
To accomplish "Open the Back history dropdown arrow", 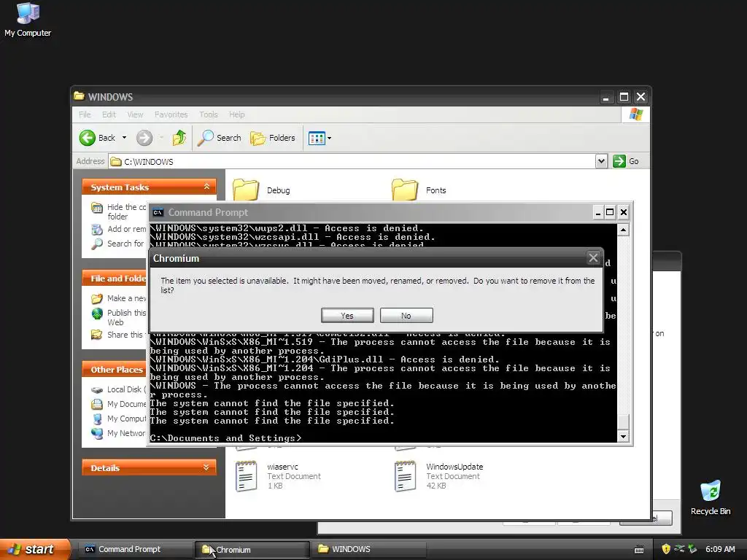I will click(x=124, y=138).
